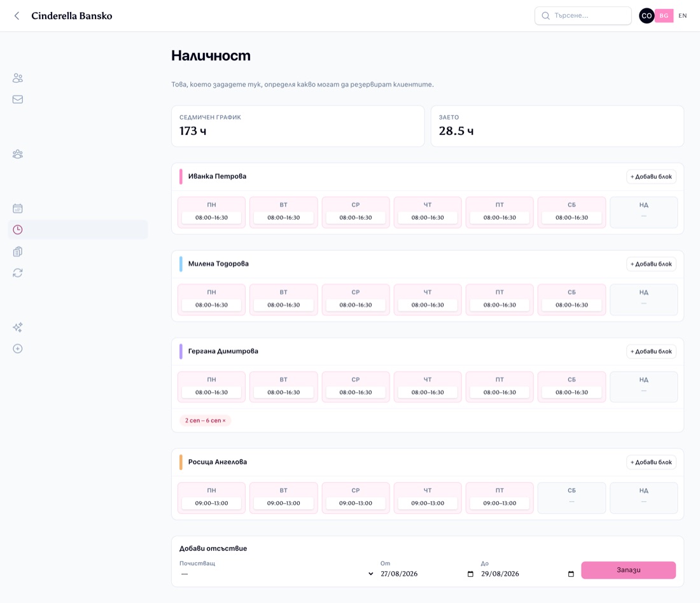Select the clock availability sidebar icon
The width and height of the screenshot is (700, 603).
18,230
